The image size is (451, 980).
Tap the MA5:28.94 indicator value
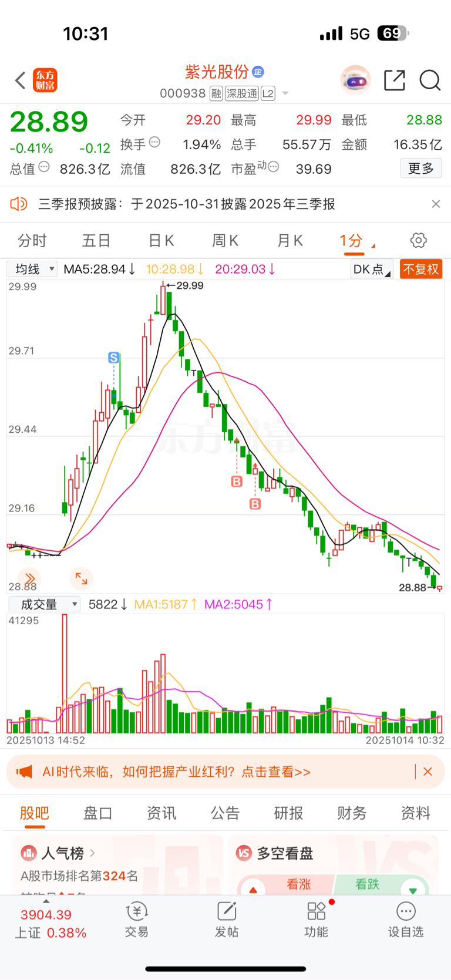click(100, 269)
